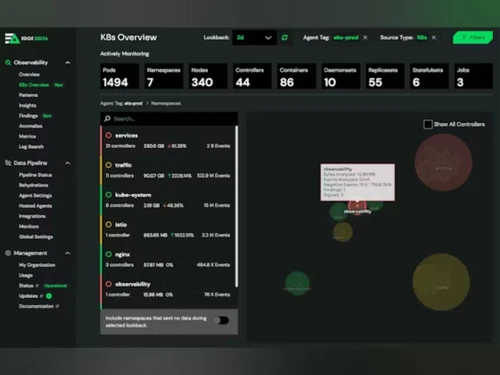Enable the Show All Controllers checkbox

coord(428,124)
